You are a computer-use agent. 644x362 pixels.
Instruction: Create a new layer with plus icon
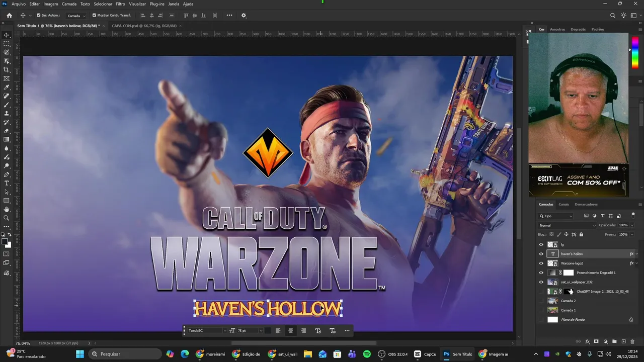coord(624,341)
